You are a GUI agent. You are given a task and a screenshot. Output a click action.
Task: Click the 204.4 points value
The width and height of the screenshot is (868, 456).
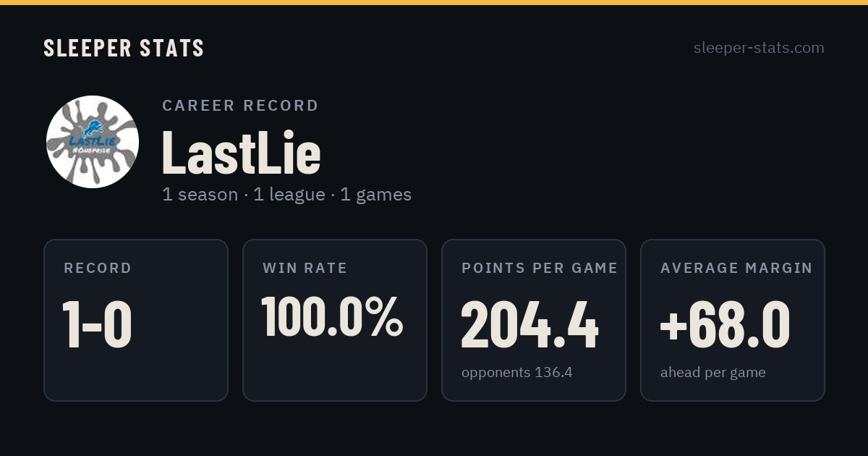point(530,325)
